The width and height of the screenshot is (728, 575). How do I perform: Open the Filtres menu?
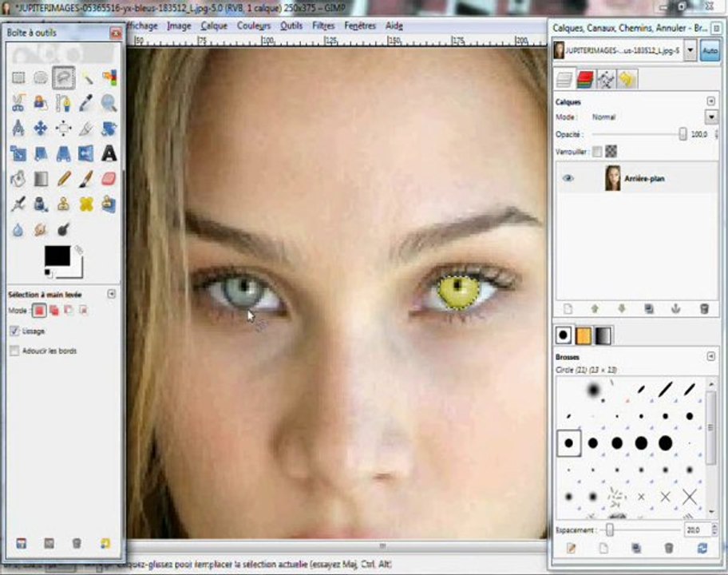point(323,26)
